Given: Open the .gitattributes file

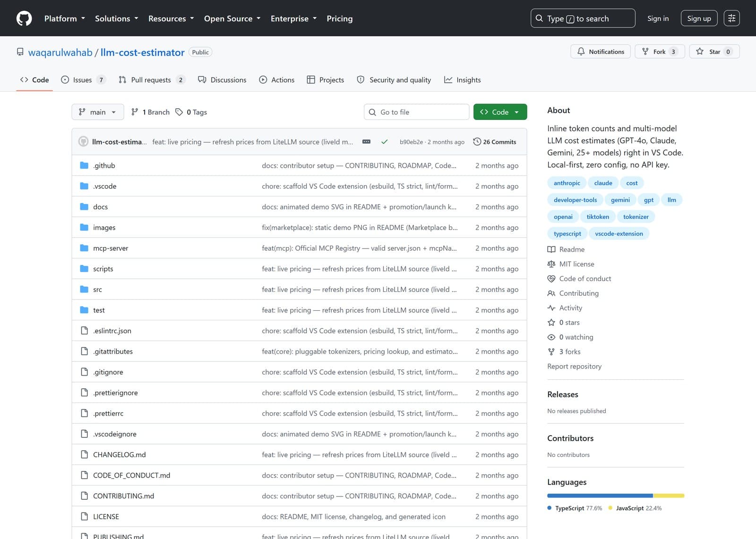Looking at the screenshot, I should pyautogui.click(x=113, y=351).
